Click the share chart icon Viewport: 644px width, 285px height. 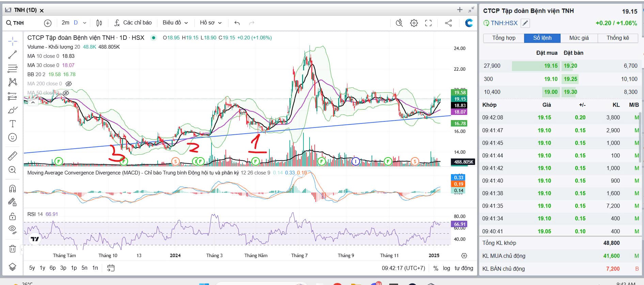[x=449, y=23]
